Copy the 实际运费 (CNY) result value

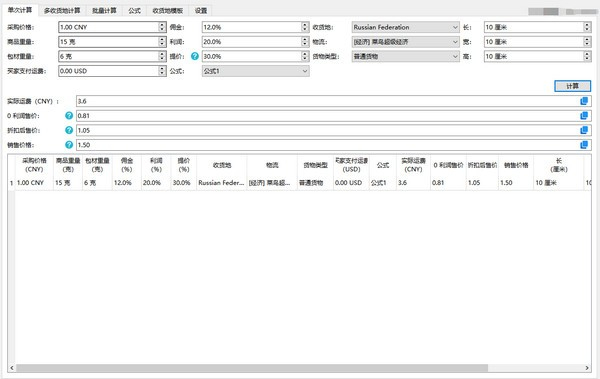pos(584,101)
